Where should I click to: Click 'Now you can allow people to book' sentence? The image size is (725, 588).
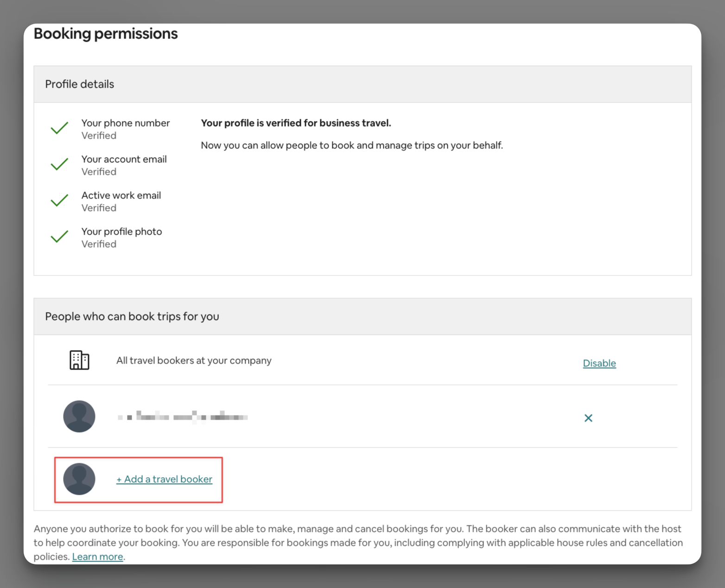click(x=352, y=145)
